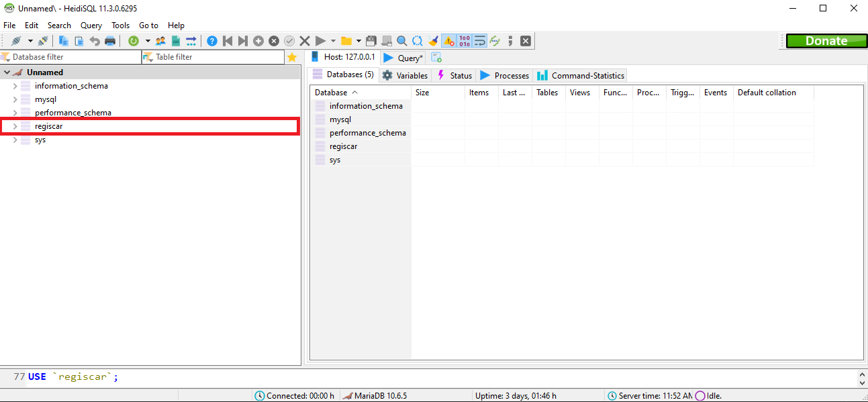
Task: Click the Table filter input field
Action: click(213, 57)
